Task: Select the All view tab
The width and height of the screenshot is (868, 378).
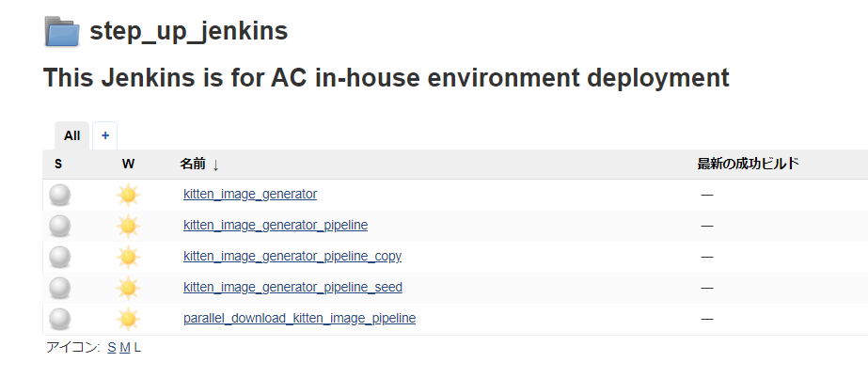Action: tap(71, 135)
